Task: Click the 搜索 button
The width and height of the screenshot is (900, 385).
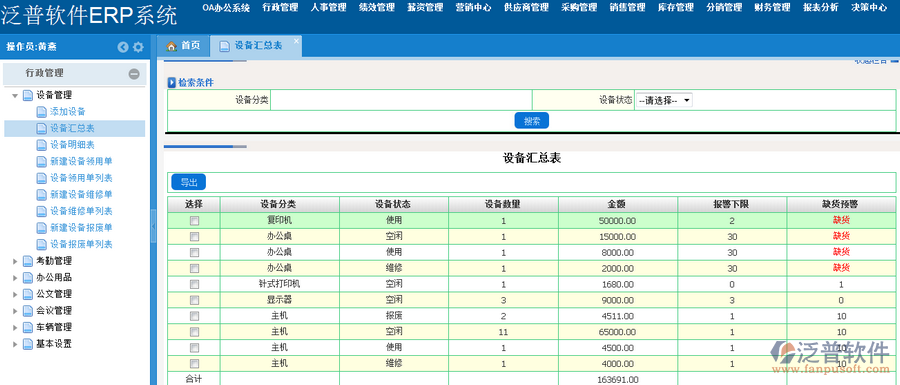Action: tap(532, 120)
